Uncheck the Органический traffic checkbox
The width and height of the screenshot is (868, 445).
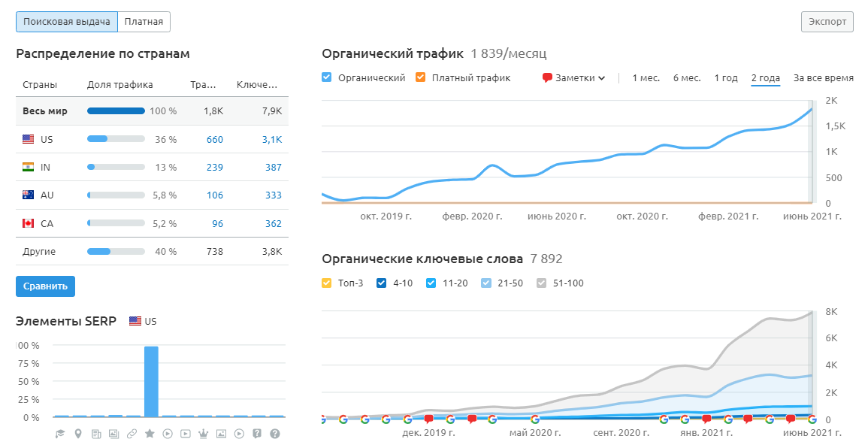[327, 77]
